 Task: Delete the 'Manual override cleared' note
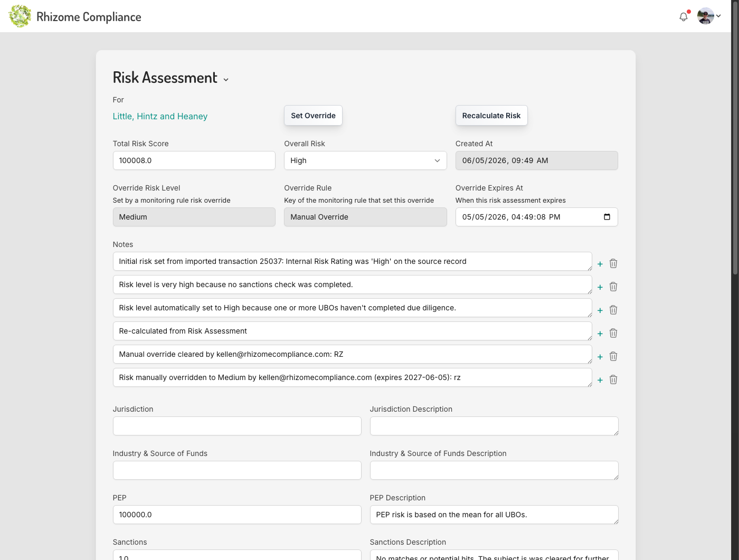613,356
